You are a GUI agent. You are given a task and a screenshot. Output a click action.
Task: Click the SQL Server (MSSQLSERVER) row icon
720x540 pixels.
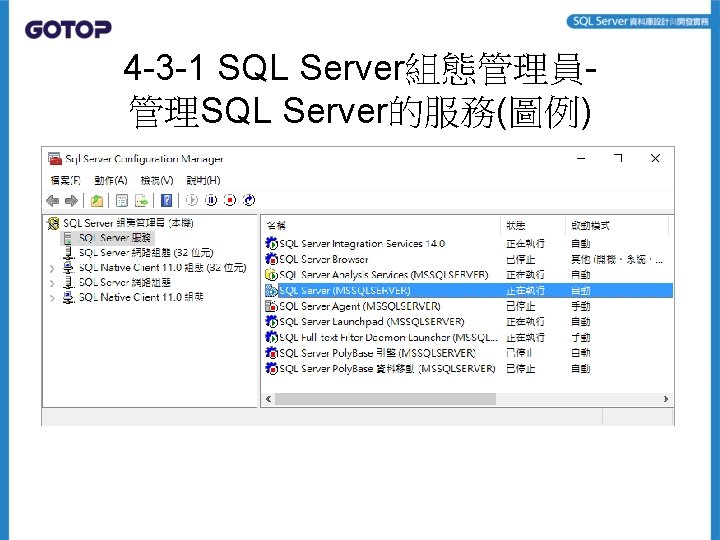click(x=271, y=290)
